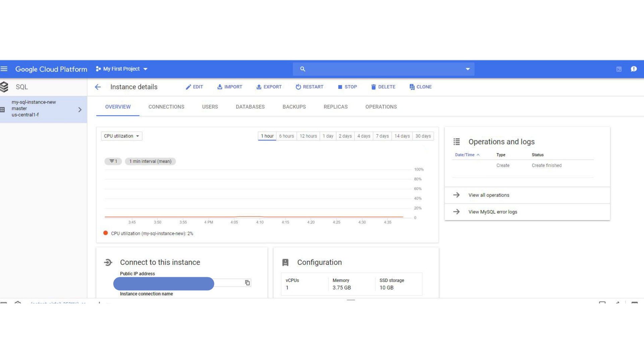Delete the instance with the trash icon
This screenshot has width=644, height=362.
[374, 87]
